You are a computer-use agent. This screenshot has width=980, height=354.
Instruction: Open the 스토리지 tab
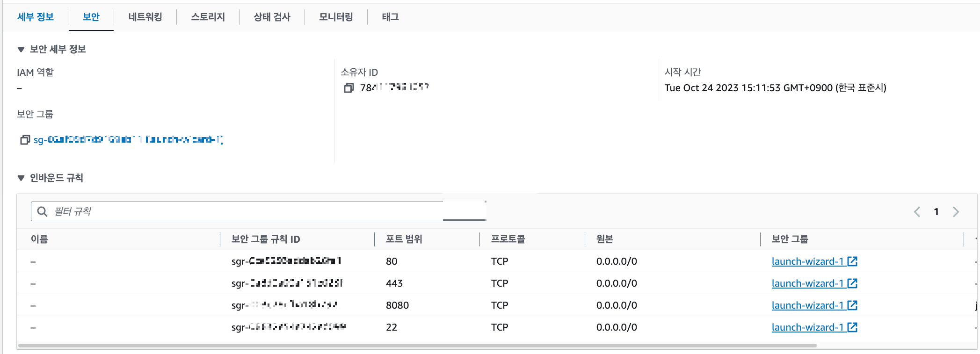click(x=208, y=17)
